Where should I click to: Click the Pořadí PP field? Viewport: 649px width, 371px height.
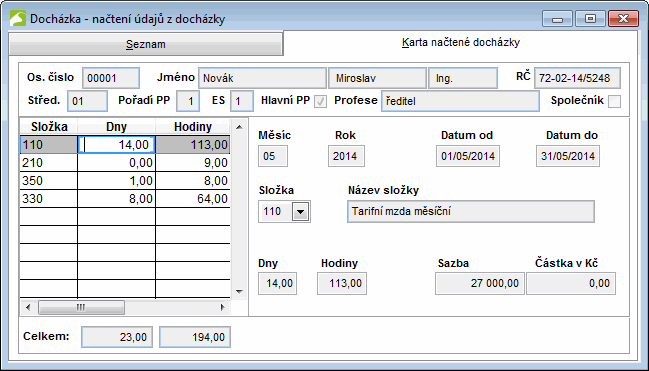pos(188,101)
